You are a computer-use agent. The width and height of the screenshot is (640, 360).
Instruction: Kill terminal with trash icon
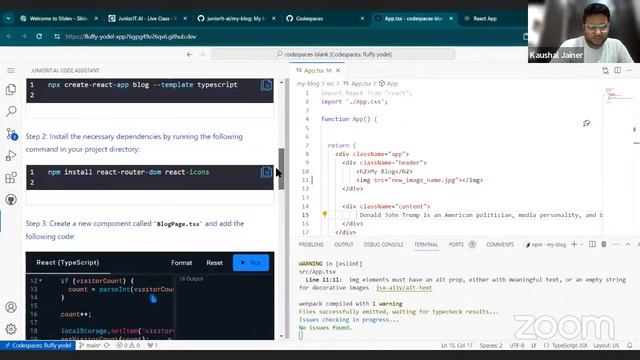pyautogui.click(x=604, y=244)
